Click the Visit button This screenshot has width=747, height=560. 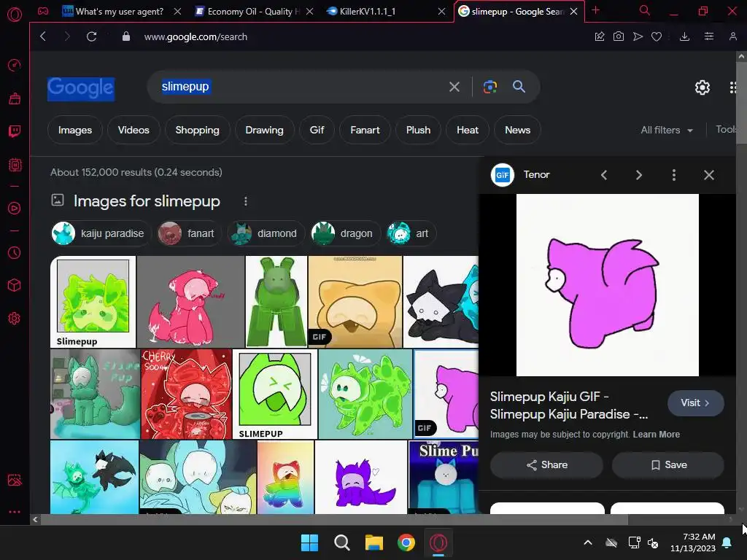695,402
